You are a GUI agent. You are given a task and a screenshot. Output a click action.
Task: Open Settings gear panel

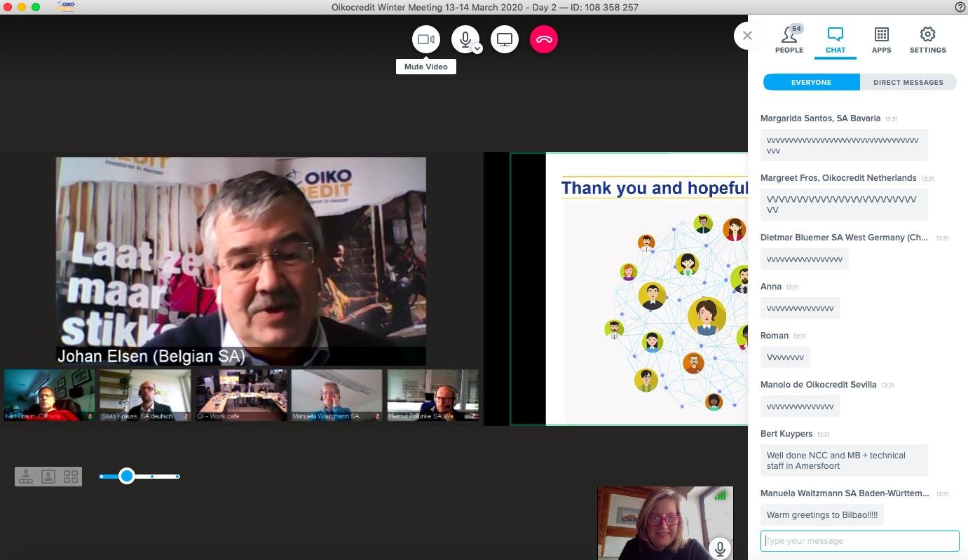tap(927, 40)
